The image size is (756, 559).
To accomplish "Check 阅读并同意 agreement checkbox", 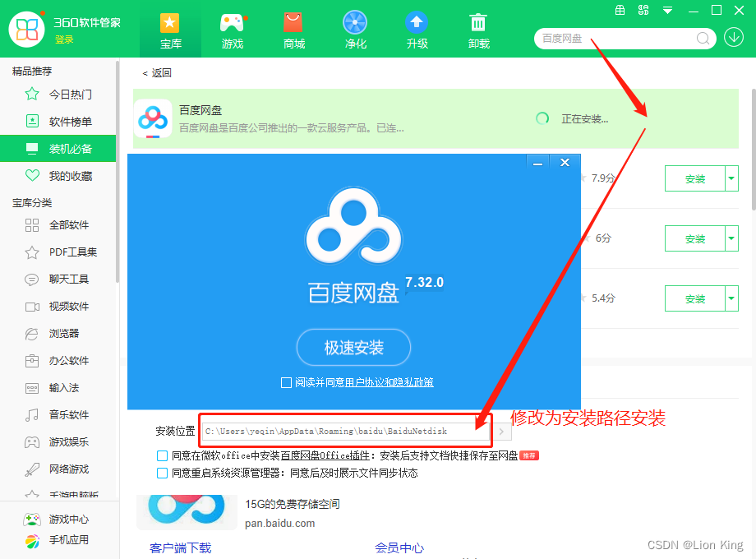I will point(286,382).
